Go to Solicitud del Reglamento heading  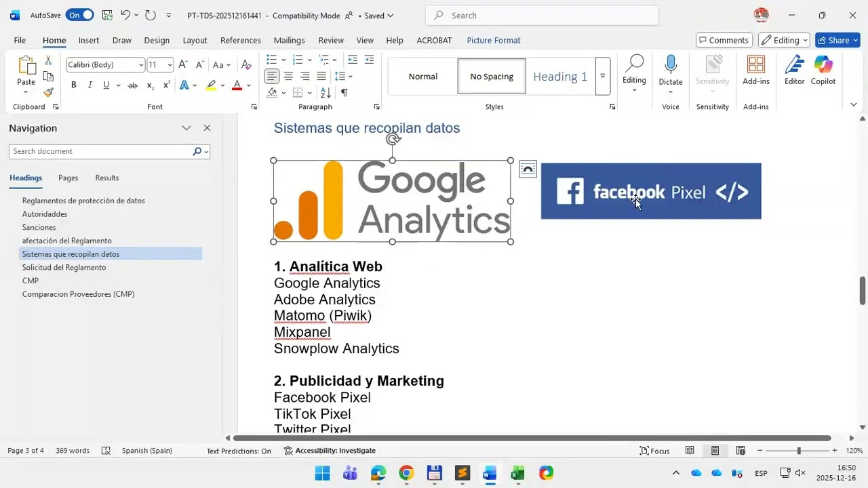(64, 267)
